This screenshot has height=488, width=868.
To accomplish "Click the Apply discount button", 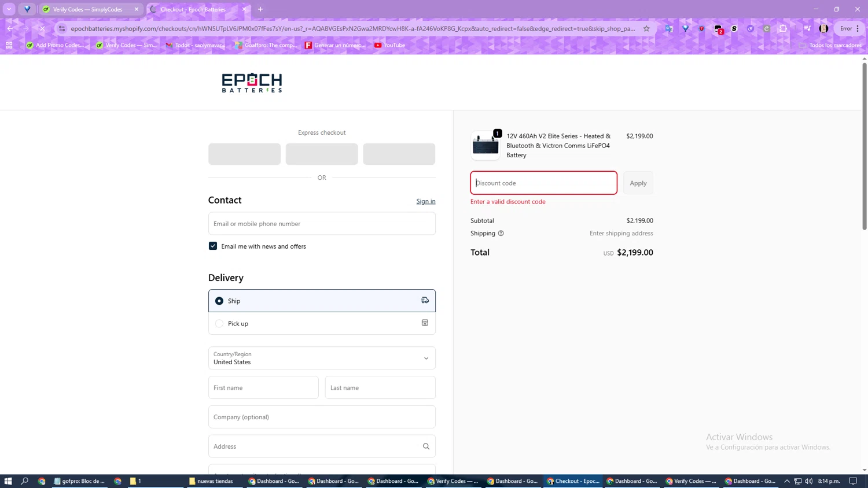I will [638, 183].
